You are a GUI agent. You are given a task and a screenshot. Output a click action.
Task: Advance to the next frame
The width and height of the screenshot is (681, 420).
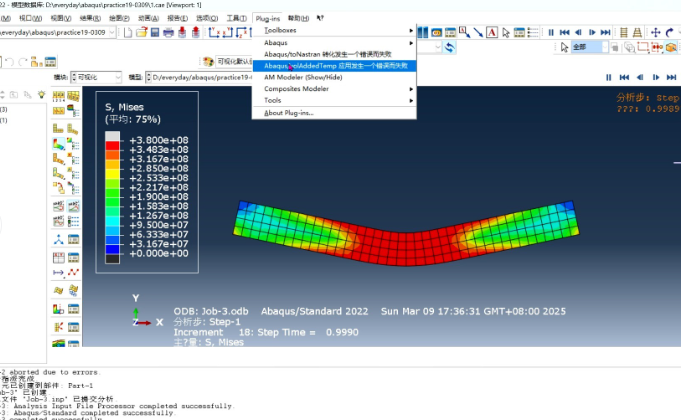coord(592,33)
